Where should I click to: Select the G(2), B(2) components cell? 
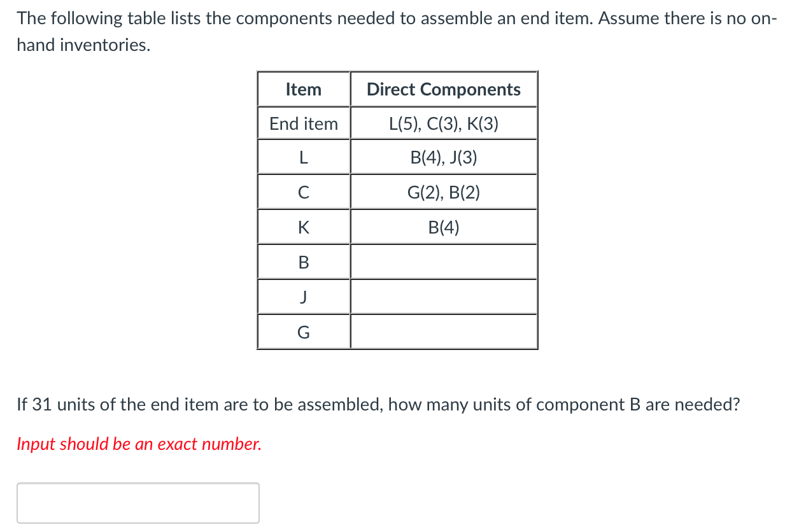click(x=444, y=192)
